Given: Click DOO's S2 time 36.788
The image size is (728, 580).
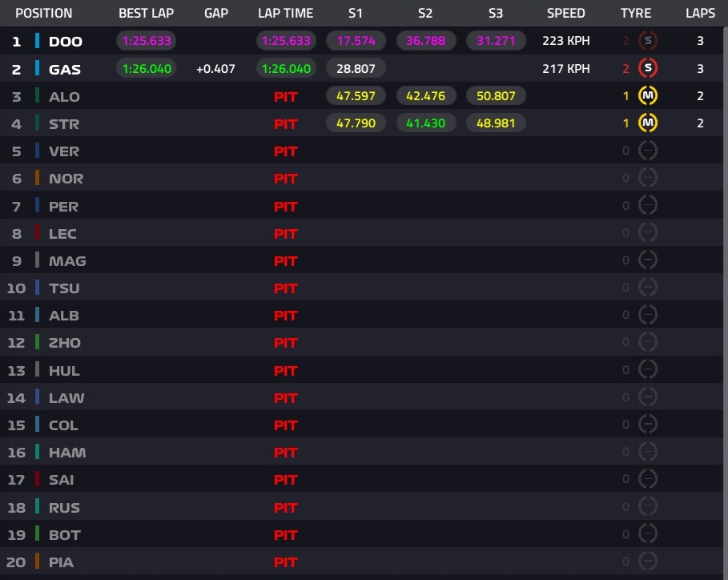Looking at the screenshot, I should tap(426, 40).
